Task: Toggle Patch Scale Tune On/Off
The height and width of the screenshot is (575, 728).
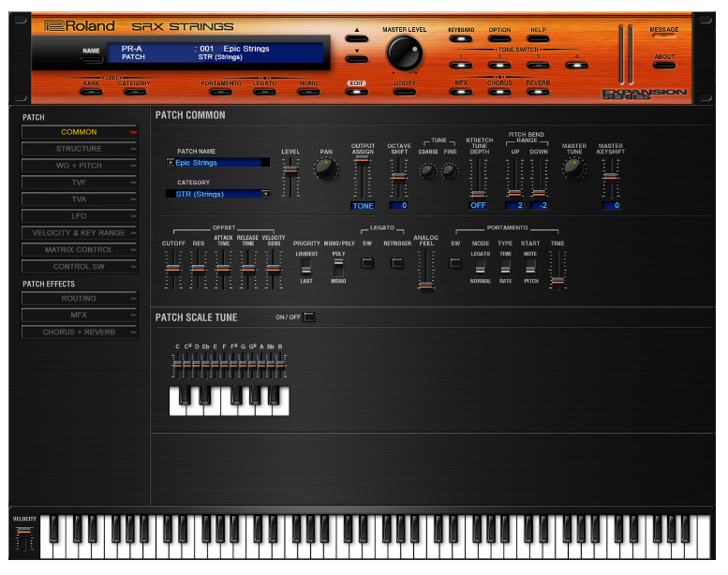Action: pos(309,317)
